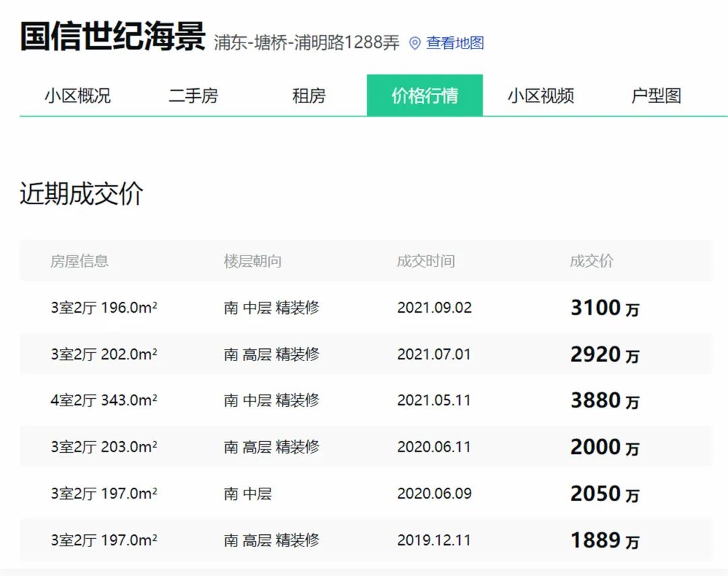Click the 南 高层 精装修 cell dated 2021.07.01
Screen dimensions: 728x576
272,354
